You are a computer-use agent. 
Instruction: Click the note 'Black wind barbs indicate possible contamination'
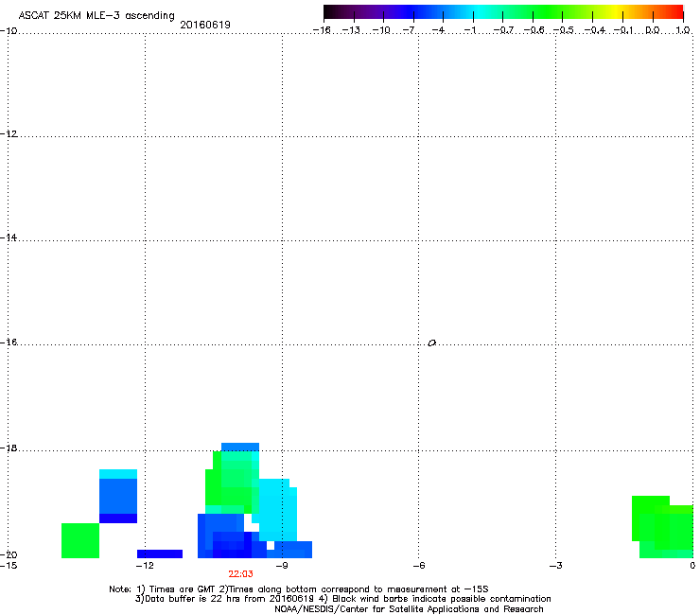tap(442, 599)
